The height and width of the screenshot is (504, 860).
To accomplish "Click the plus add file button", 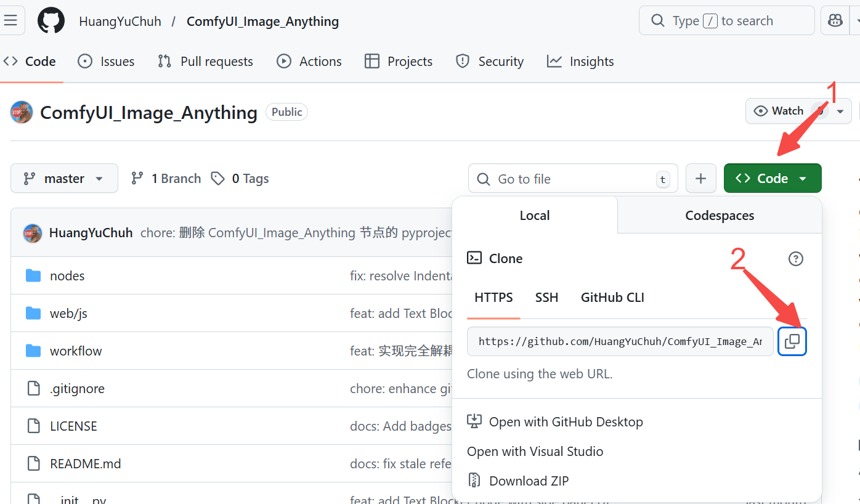I will [x=701, y=179].
